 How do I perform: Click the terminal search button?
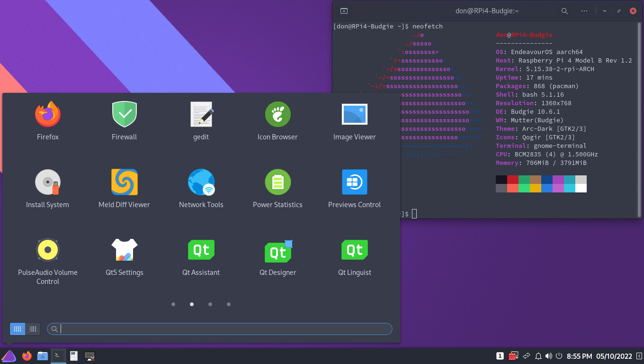564,11
